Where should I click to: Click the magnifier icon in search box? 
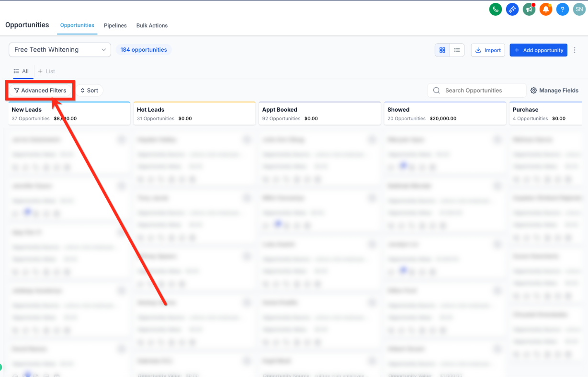click(x=436, y=91)
